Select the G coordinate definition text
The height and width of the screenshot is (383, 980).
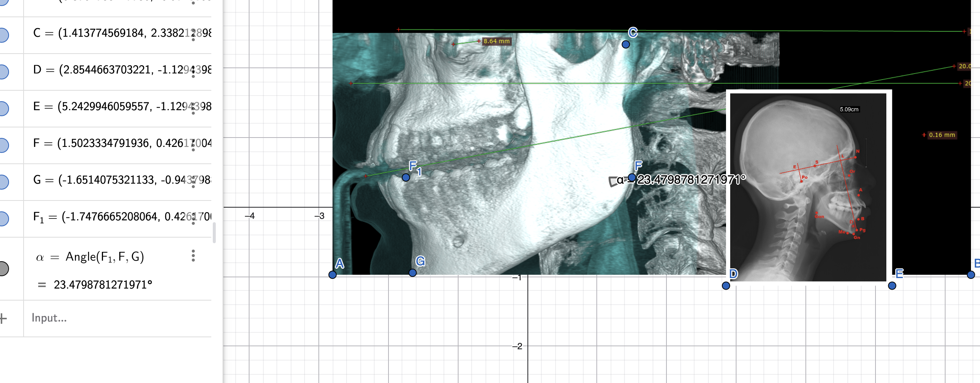[122, 180]
